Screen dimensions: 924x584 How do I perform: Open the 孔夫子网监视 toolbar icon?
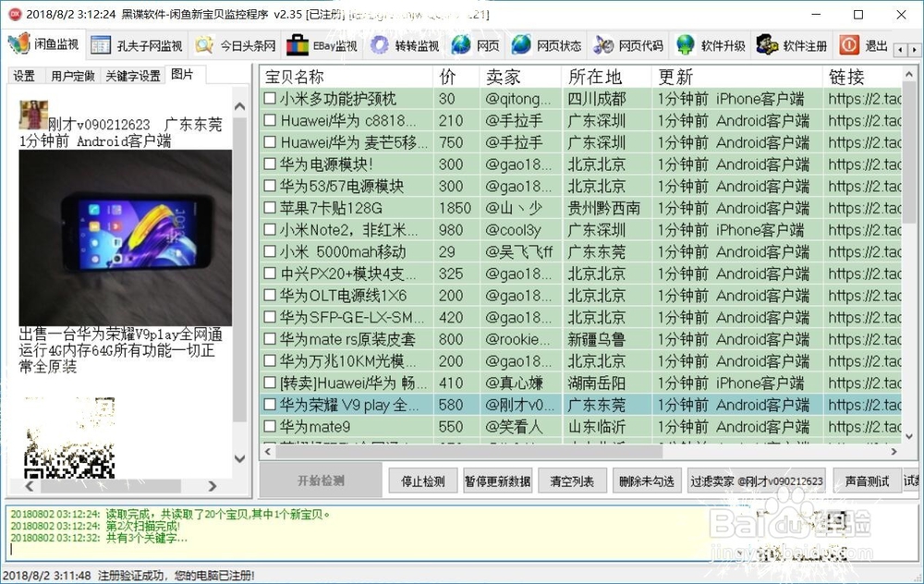pos(101,45)
